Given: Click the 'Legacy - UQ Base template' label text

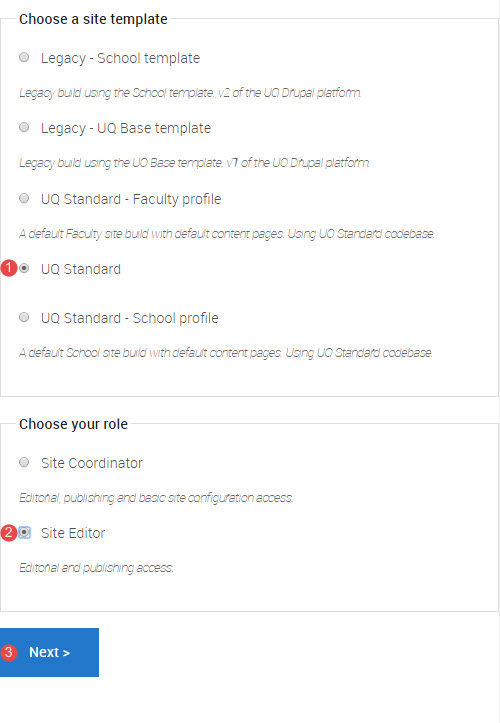Looking at the screenshot, I should 126,128.
